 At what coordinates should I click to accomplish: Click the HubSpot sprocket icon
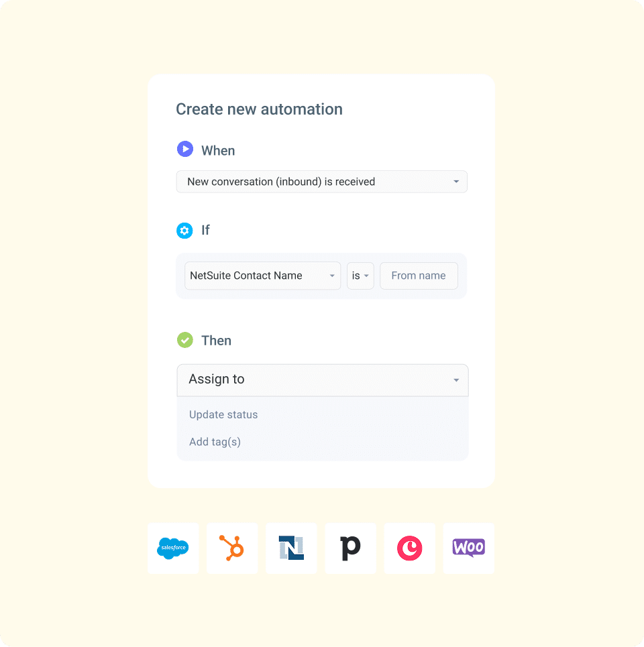click(x=232, y=548)
